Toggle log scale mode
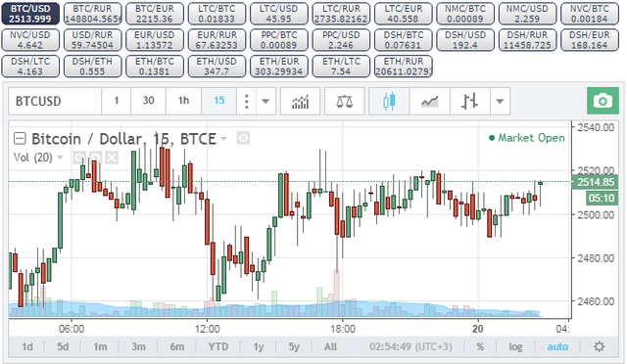 [515, 346]
